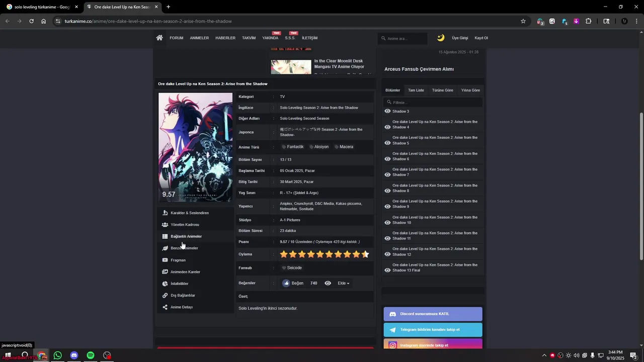Open the Macera genre tag

point(344,147)
